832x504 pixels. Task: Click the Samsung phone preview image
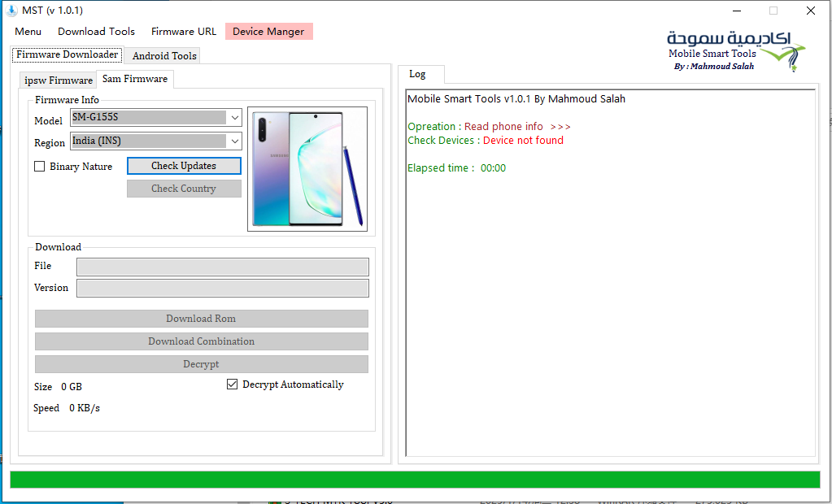point(307,169)
